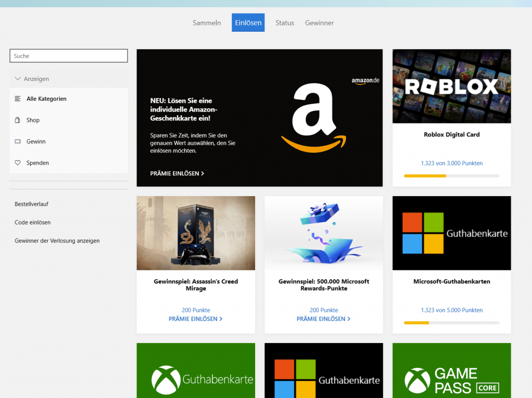Select the Einlösen tab
Image resolution: width=532 pixels, height=398 pixels.
[x=248, y=22]
